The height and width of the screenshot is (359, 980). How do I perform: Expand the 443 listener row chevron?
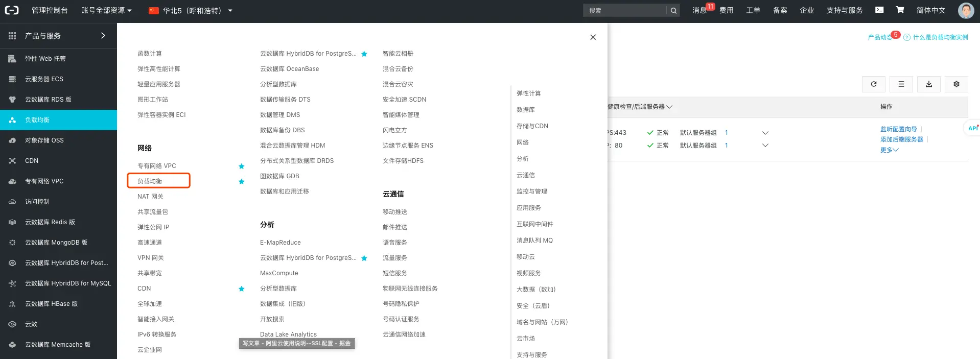[x=765, y=133]
